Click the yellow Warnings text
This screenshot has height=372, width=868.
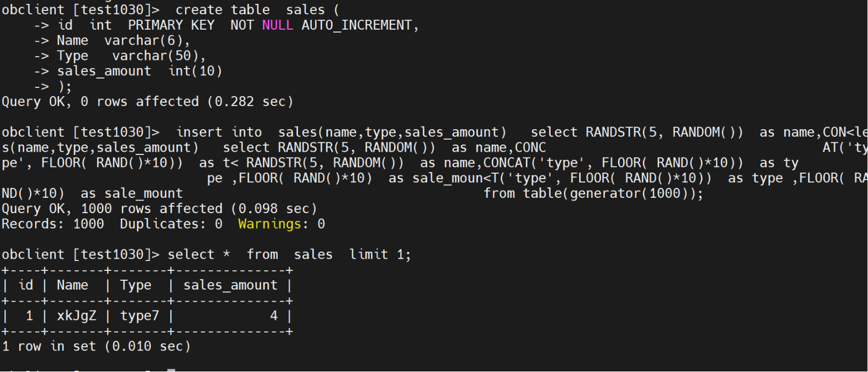tap(270, 224)
